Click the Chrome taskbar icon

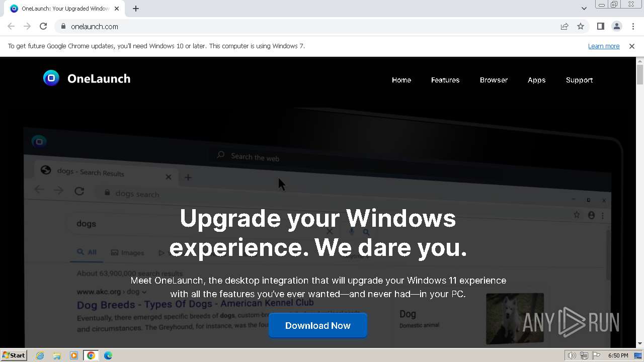point(91,355)
